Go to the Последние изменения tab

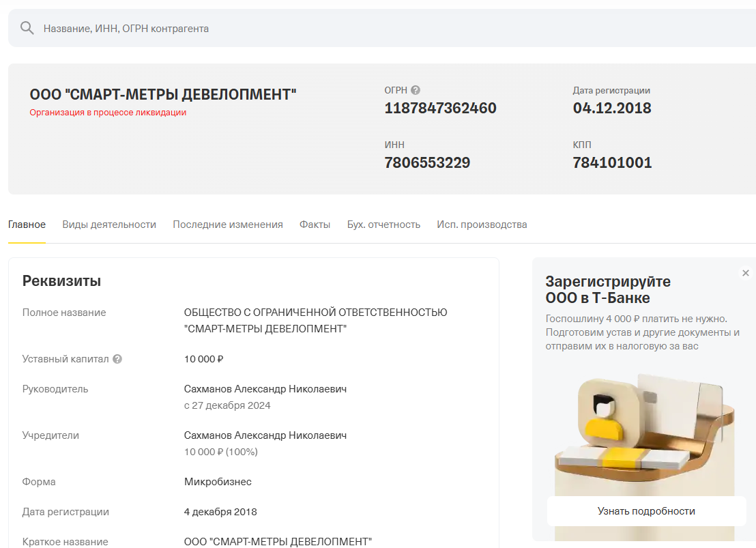(x=227, y=225)
